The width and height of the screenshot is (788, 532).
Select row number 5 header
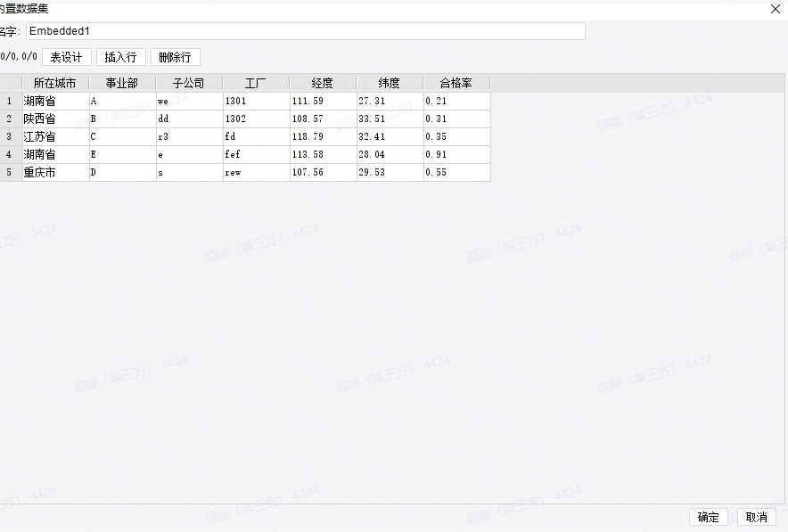click(x=11, y=172)
